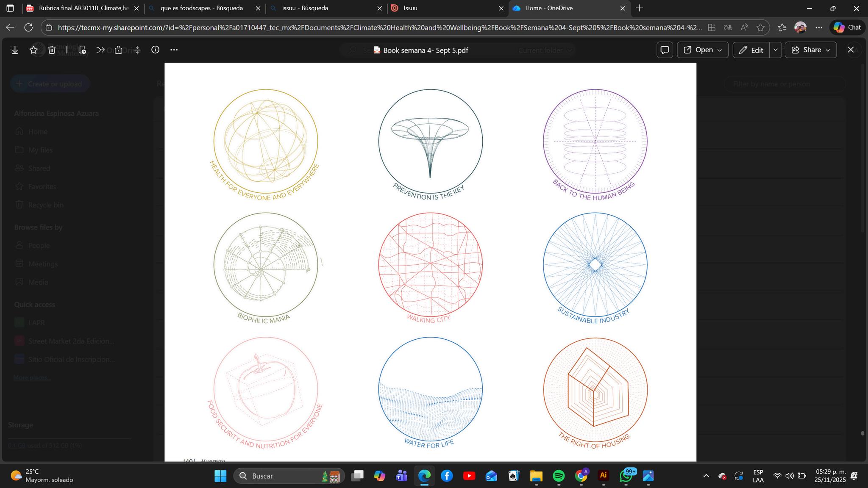This screenshot has width=868, height=488.
Task: Click the Edit button
Action: [751, 50]
